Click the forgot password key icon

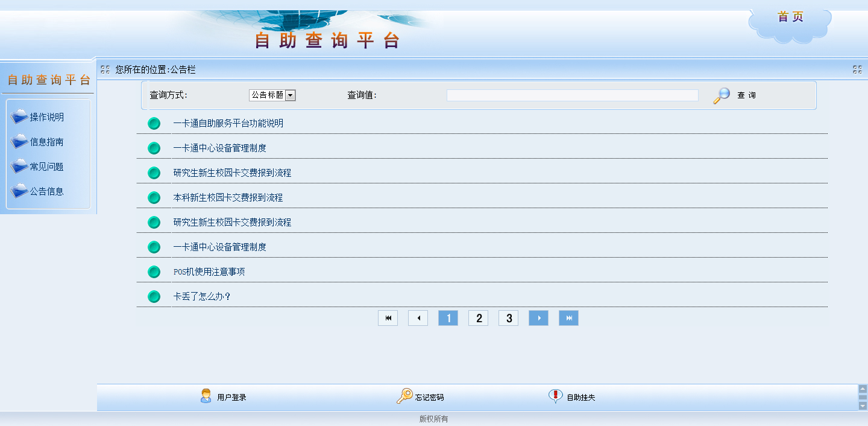[x=404, y=396]
